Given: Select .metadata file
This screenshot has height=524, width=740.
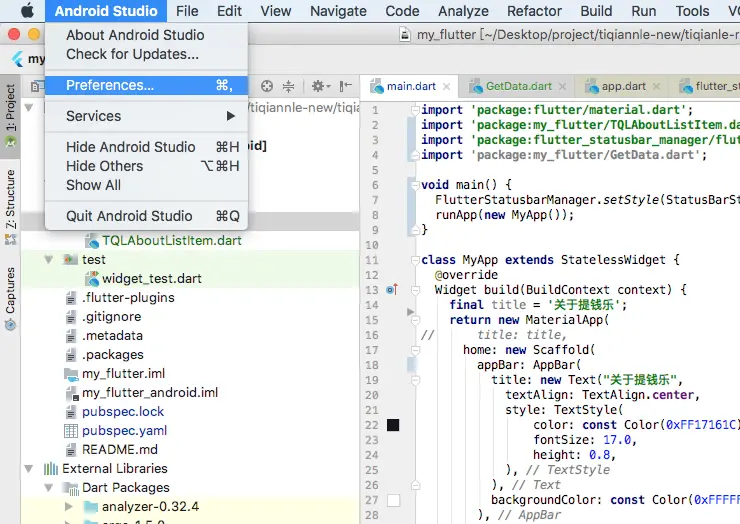Looking at the screenshot, I should coord(112,336).
